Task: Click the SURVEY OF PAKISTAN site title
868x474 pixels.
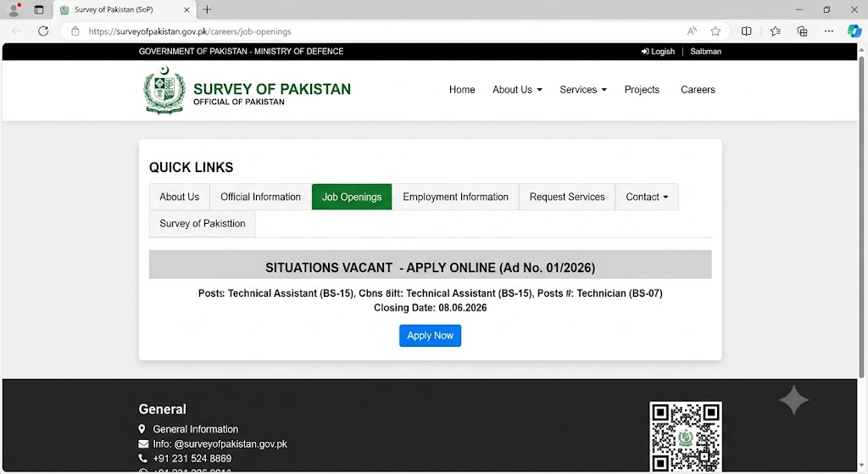Action: [272, 89]
